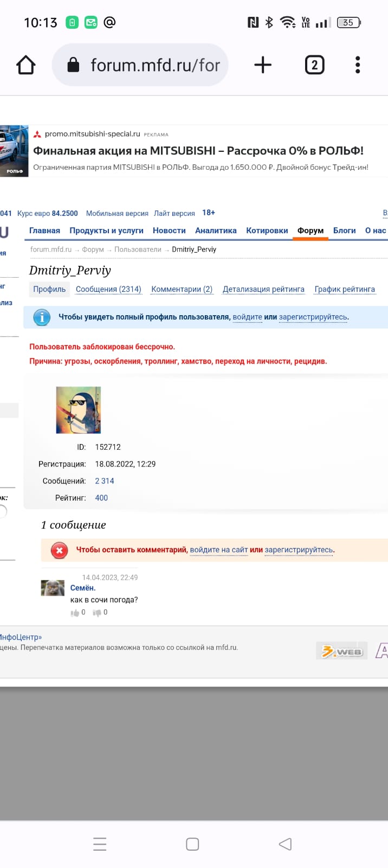
Task: Click the user's penguin avatar image
Action: (78, 410)
